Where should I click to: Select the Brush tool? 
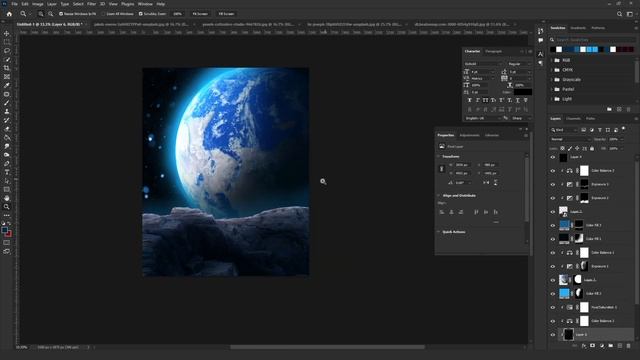pos(7,103)
